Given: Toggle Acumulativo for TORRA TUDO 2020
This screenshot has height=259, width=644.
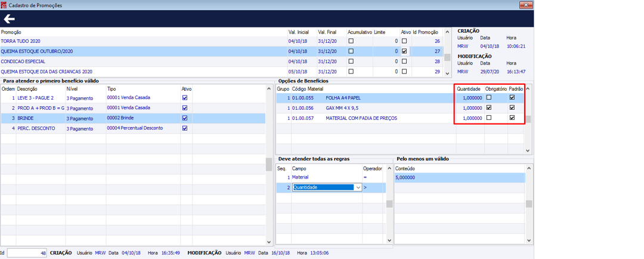Looking at the screenshot, I should coord(351,41).
